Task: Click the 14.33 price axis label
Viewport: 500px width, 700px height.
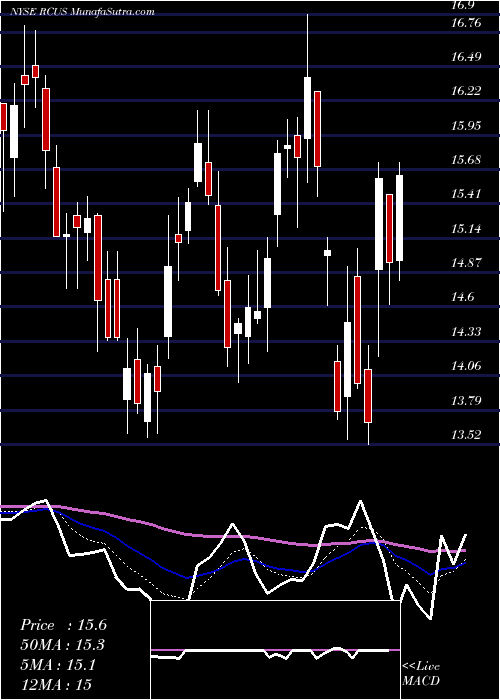Action: 466,332
